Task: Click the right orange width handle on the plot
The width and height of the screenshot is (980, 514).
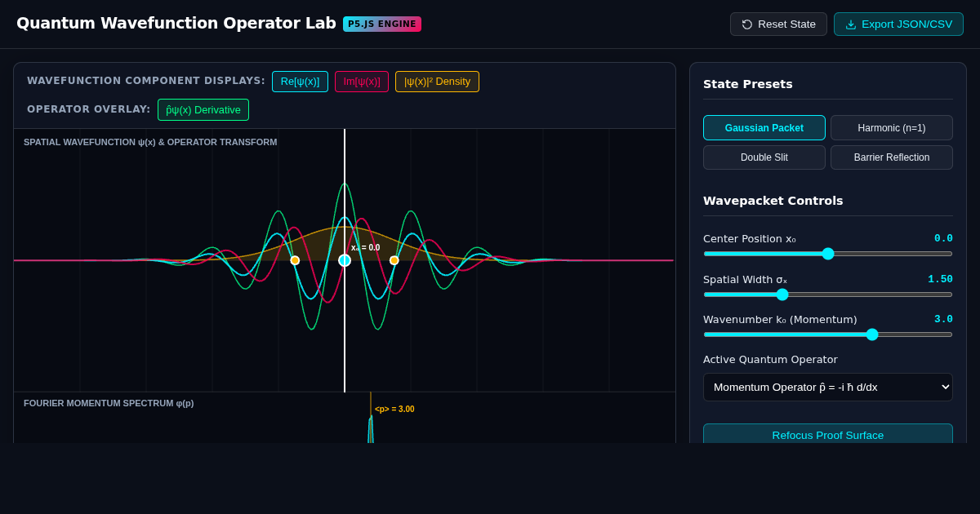Action: [394, 260]
